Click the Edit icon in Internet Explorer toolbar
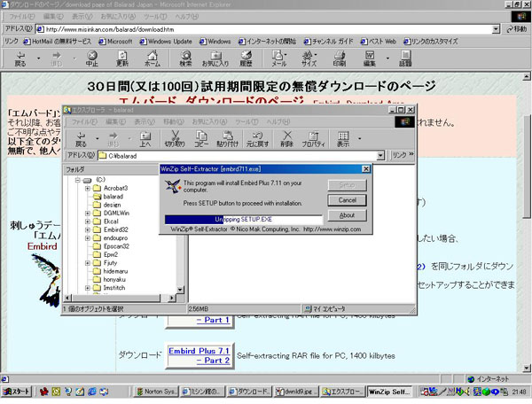 point(370,58)
